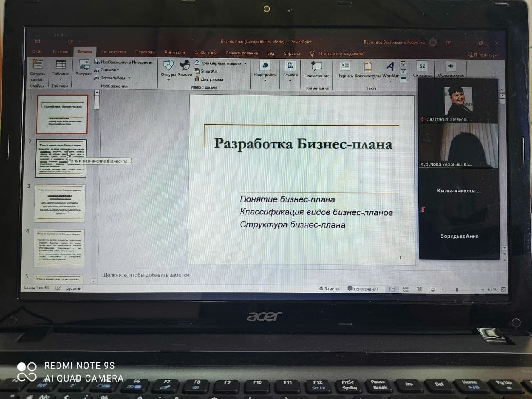Image resolution: width=532 pixels, height=399 pixels.
Task: Switch to Normal view in status bar
Action: [392, 289]
